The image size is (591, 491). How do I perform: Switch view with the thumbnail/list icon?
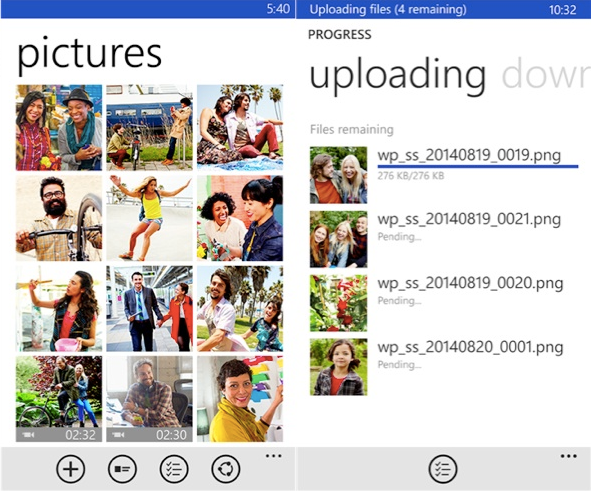[122, 469]
